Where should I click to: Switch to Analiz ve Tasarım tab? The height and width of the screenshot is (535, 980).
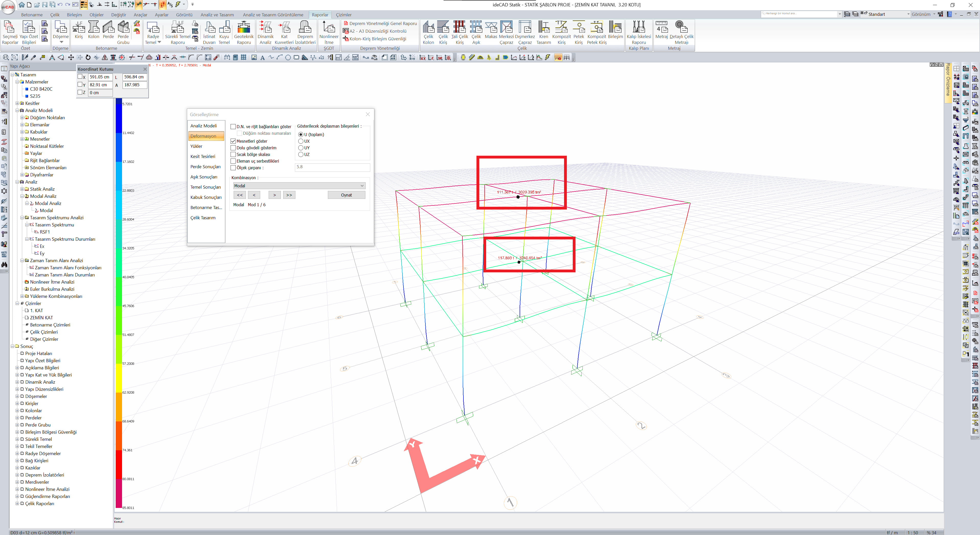[217, 15]
